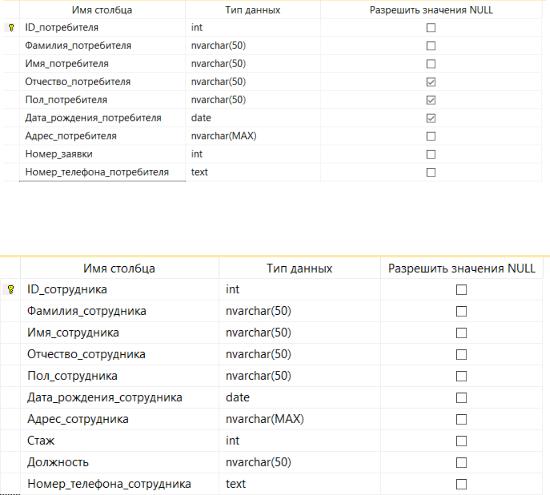Image resolution: width=550 pixels, height=495 pixels.
Task: Tick Allow NULL for Должность column
Action: [x=461, y=463]
